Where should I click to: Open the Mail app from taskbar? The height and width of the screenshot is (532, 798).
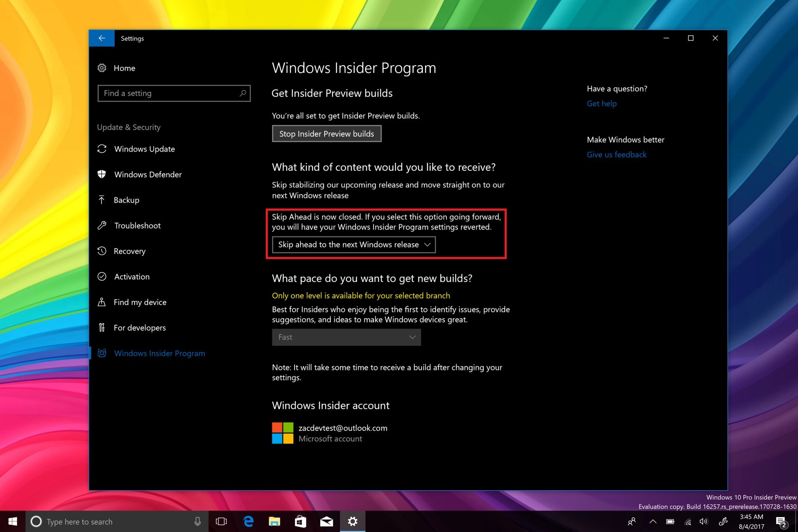coord(327,521)
